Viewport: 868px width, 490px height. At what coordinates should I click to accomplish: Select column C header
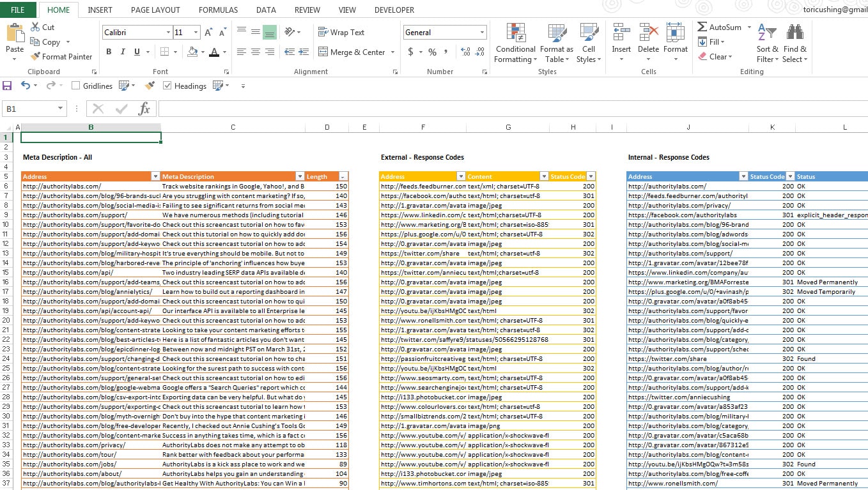pos(233,127)
